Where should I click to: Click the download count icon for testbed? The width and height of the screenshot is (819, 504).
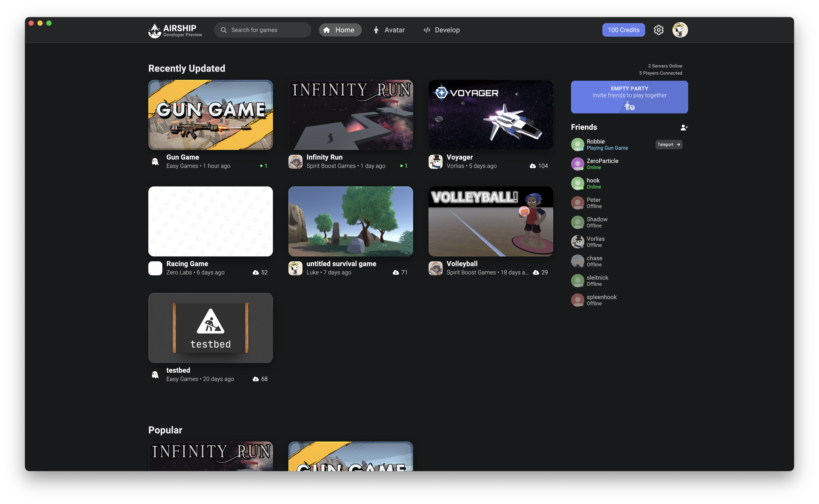pos(256,379)
